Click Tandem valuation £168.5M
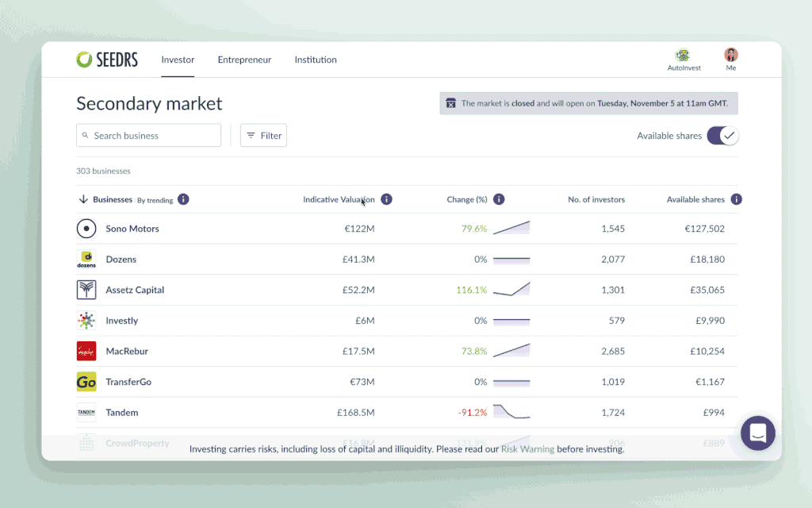Screen dimensions: 812x508 click(x=356, y=413)
